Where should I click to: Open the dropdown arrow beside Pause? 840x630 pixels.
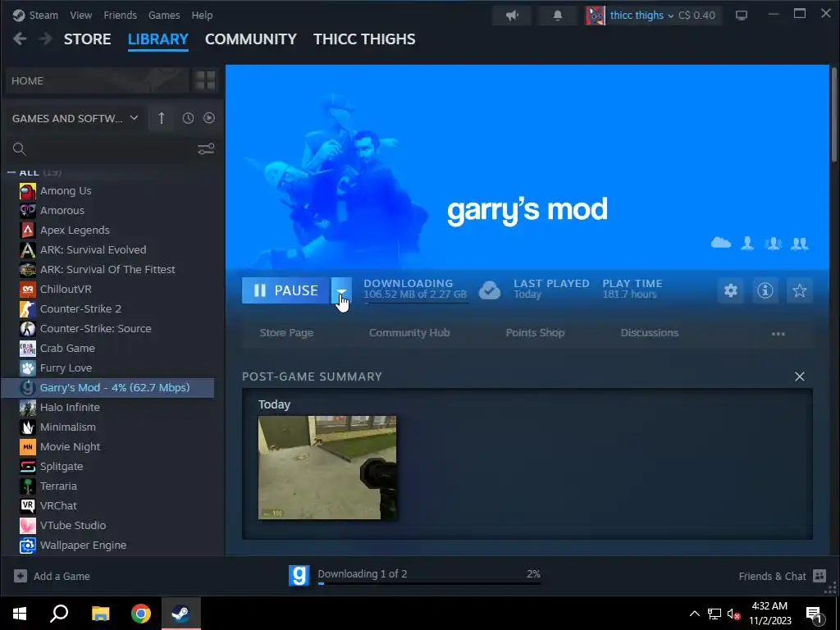[341, 290]
